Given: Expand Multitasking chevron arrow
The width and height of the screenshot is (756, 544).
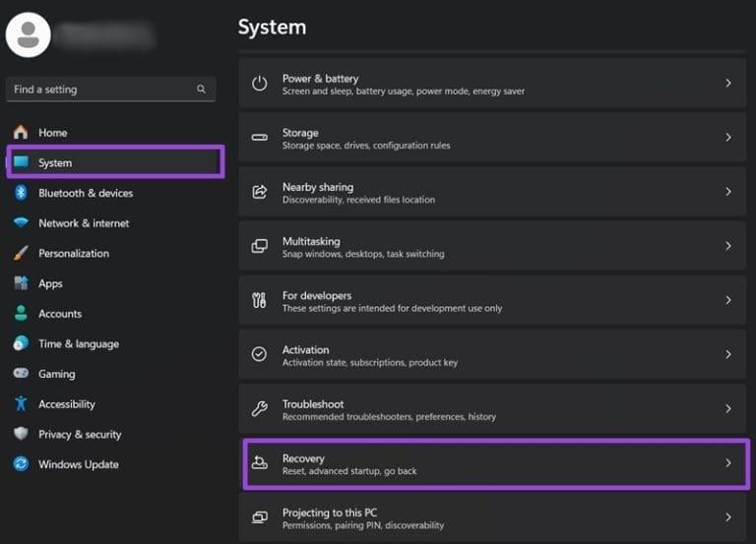Looking at the screenshot, I should [728, 246].
